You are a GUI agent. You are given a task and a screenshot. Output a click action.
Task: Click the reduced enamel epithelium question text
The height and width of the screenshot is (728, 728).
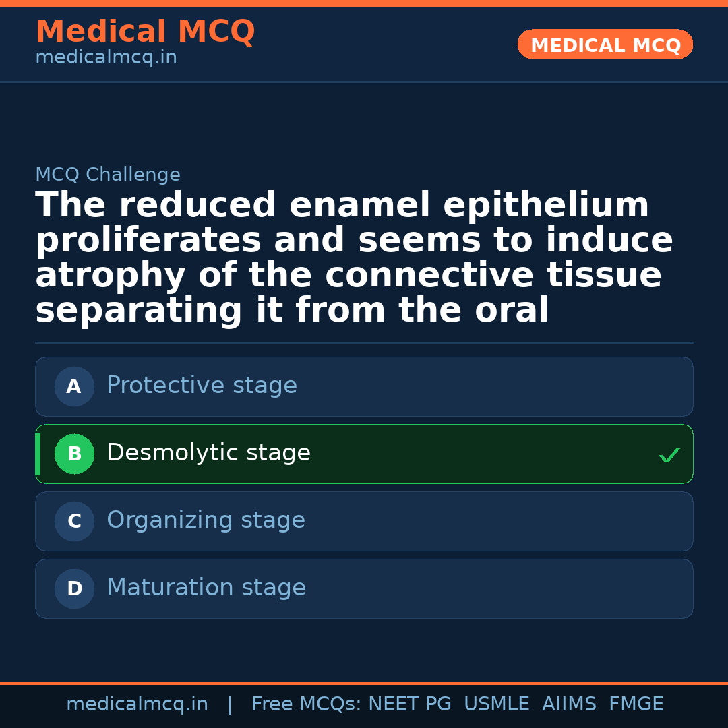354,257
